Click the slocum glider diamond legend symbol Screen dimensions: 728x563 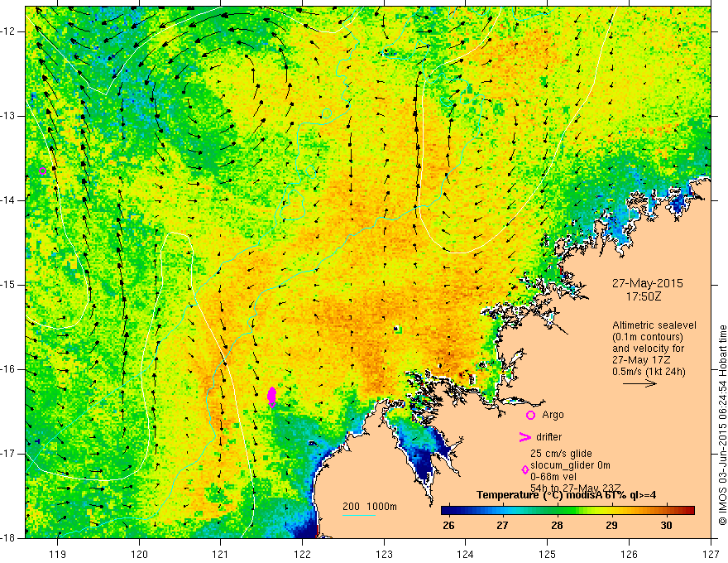coord(525,470)
